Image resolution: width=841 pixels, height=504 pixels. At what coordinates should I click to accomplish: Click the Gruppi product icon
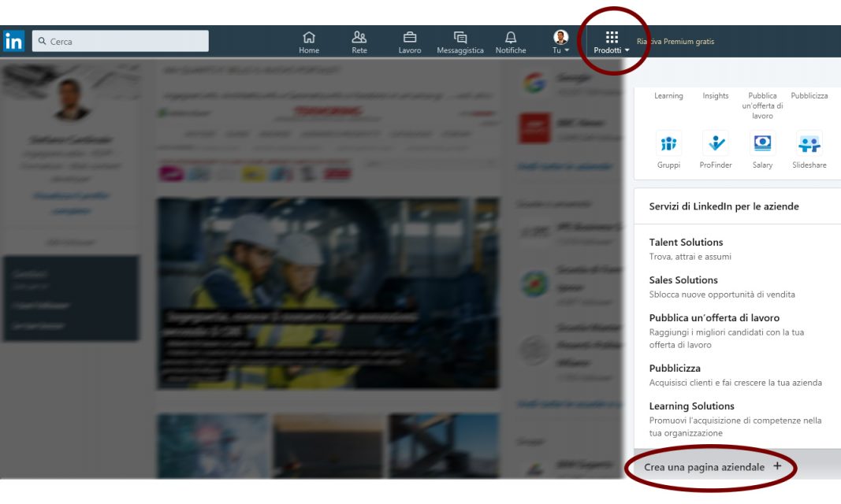coord(668,144)
